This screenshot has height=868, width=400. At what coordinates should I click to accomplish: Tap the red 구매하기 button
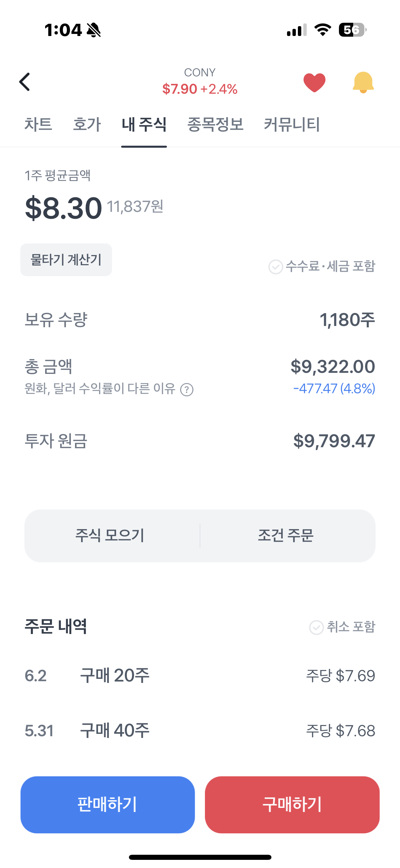tap(292, 804)
